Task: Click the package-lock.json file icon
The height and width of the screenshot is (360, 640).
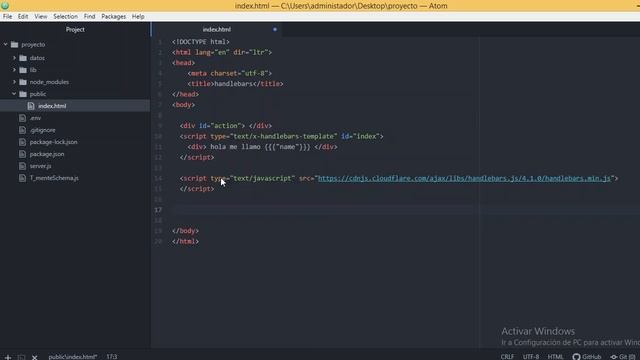Action: (22, 142)
